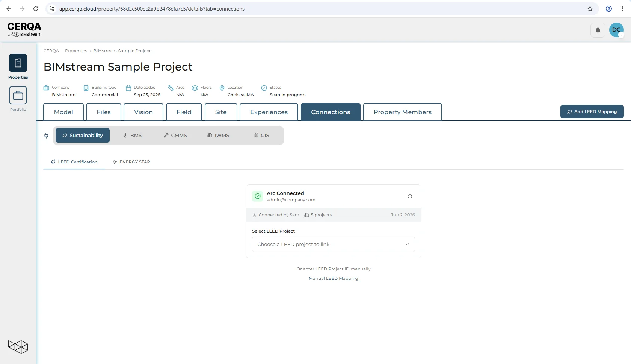
Task: Open the Manual LEED Mapping link
Action: 334,279
